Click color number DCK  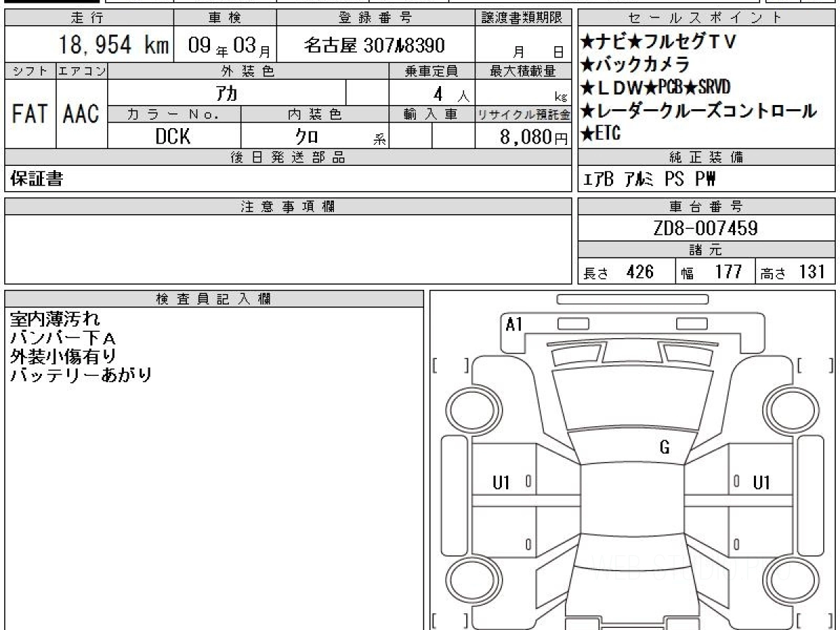(173, 136)
